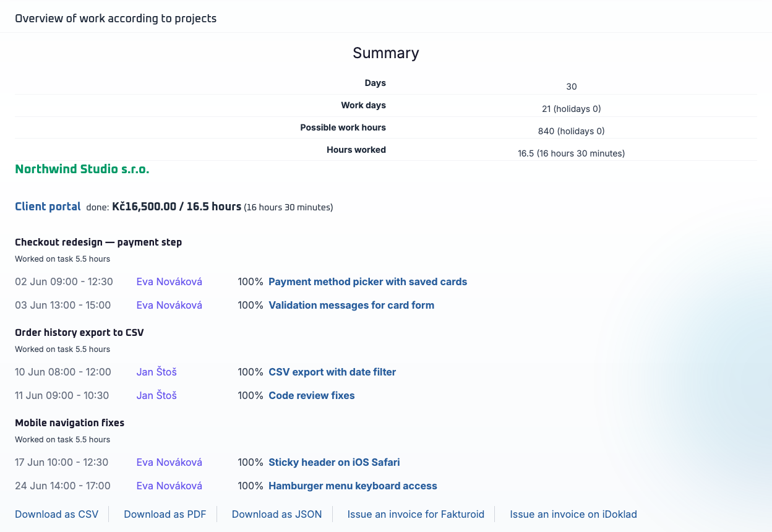Click the time entry 24 Jun 14:00 - 17:00
772x532 pixels.
63,486
